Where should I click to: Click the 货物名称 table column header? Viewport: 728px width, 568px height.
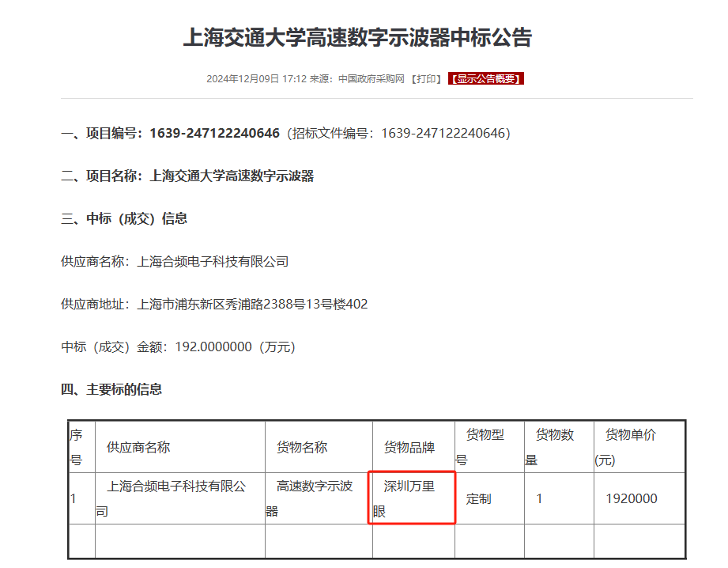[301, 447]
